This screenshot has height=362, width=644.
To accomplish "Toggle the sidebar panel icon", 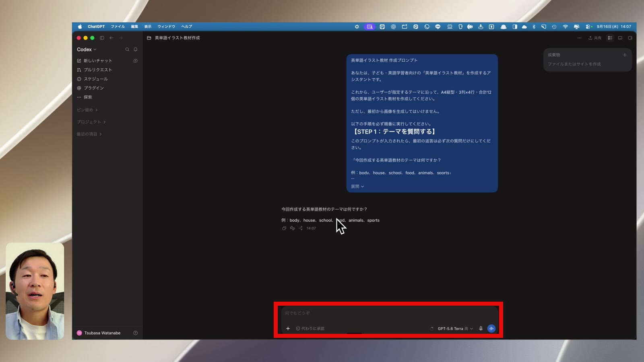I will pos(102,38).
